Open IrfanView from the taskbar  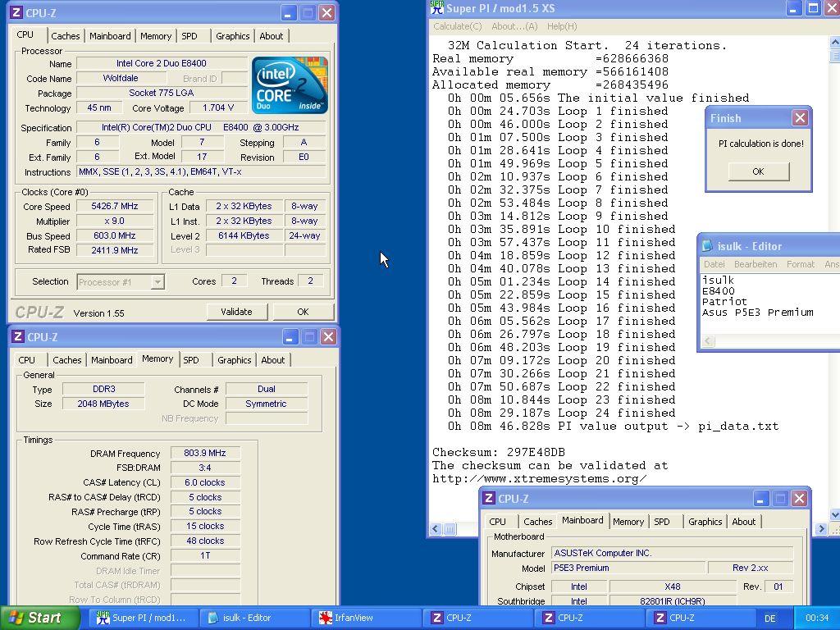click(x=367, y=618)
